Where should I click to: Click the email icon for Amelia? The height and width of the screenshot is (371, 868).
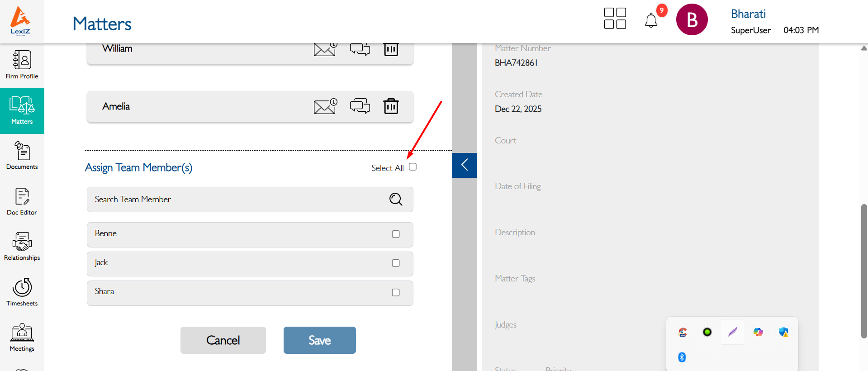[x=325, y=106]
